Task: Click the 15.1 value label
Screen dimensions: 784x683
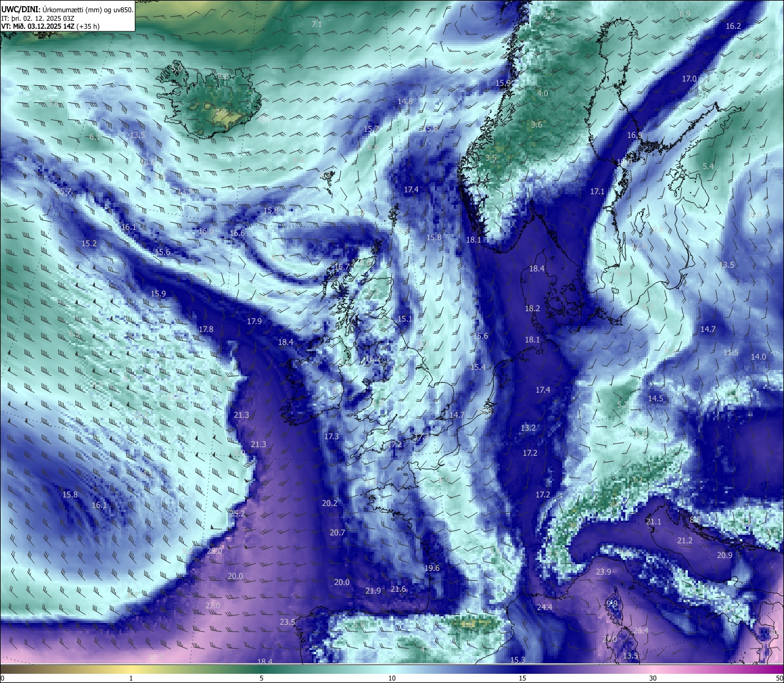Action: (x=405, y=319)
